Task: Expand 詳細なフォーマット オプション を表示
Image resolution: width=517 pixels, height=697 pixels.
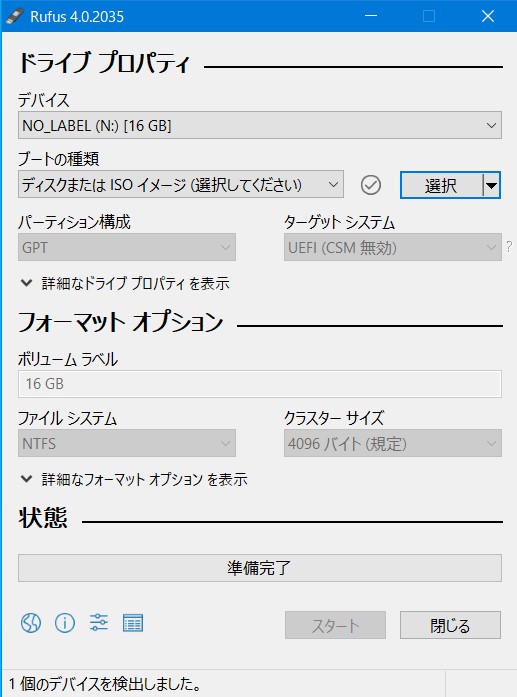Action: point(134,479)
